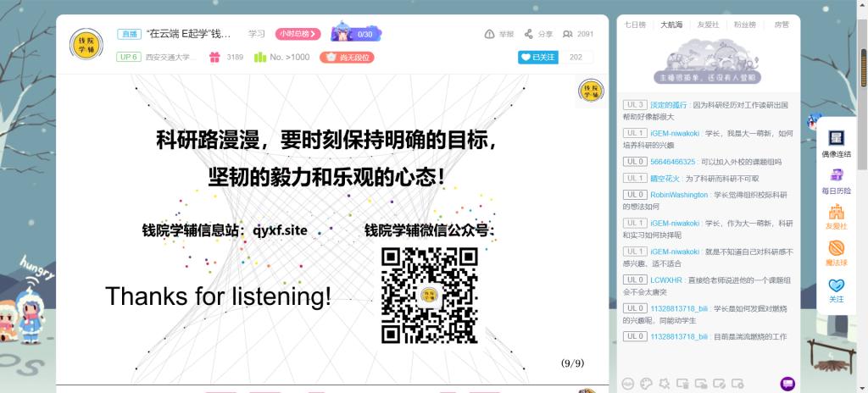Open the streamer's round avatar
The image size is (868, 393).
pyautogui.click(x=86, y=44)
